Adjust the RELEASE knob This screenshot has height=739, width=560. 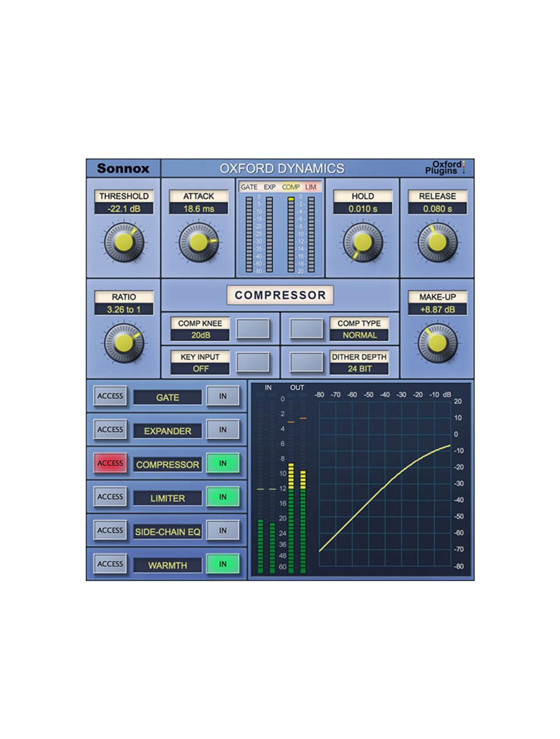[x=438, y=242]
